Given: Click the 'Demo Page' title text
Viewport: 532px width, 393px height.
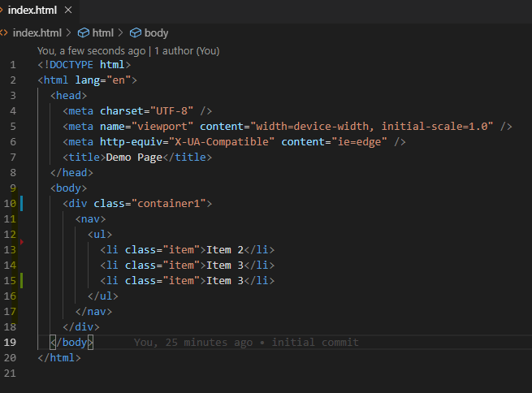Looking at the screenshot, I should (134, 158).
